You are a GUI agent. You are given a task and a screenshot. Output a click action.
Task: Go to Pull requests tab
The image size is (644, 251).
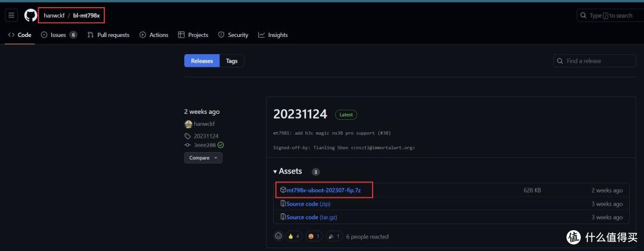[x=109, y=35]
